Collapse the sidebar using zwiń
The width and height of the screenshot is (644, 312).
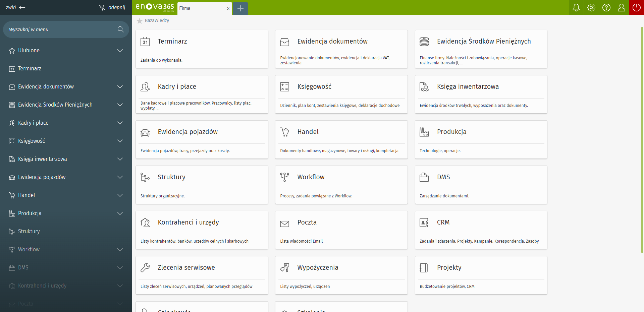(x=15, y=7)
